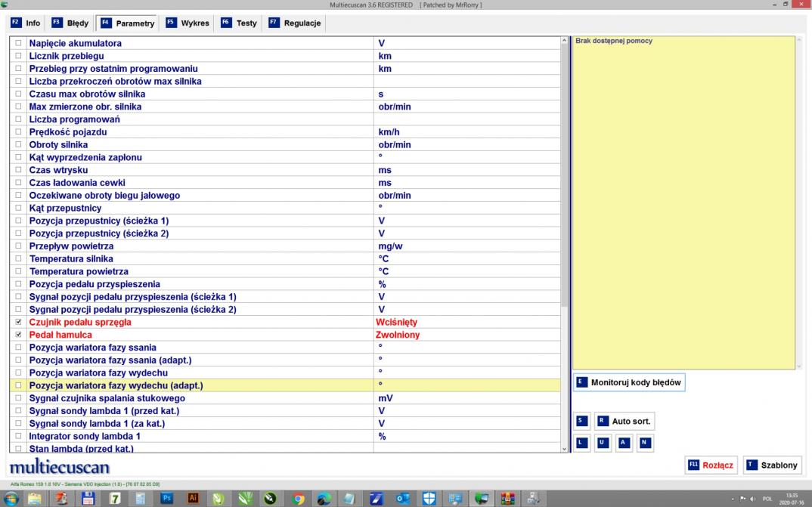Viewport: 812px width, 507px height.
Task: Click the S shortcut button
Action: (581, 421)
